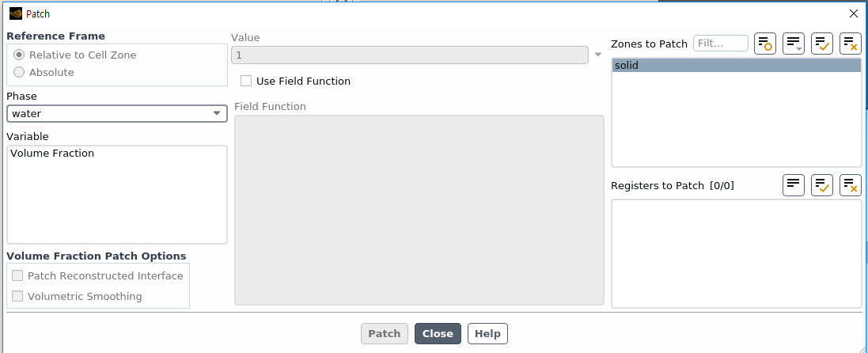Screen dimensions: 868x353
Task: Click list view icon for Registers to Patch
Action: (794, 185)
